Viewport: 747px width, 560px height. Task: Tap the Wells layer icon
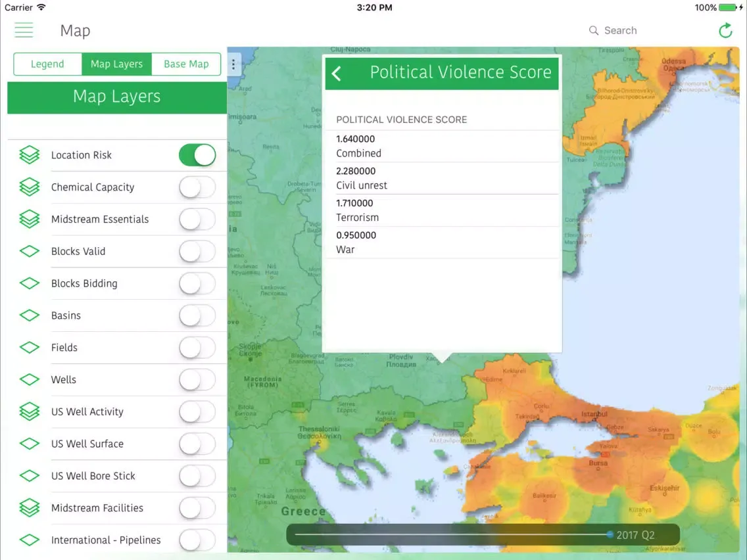click(x=30, y=379)
